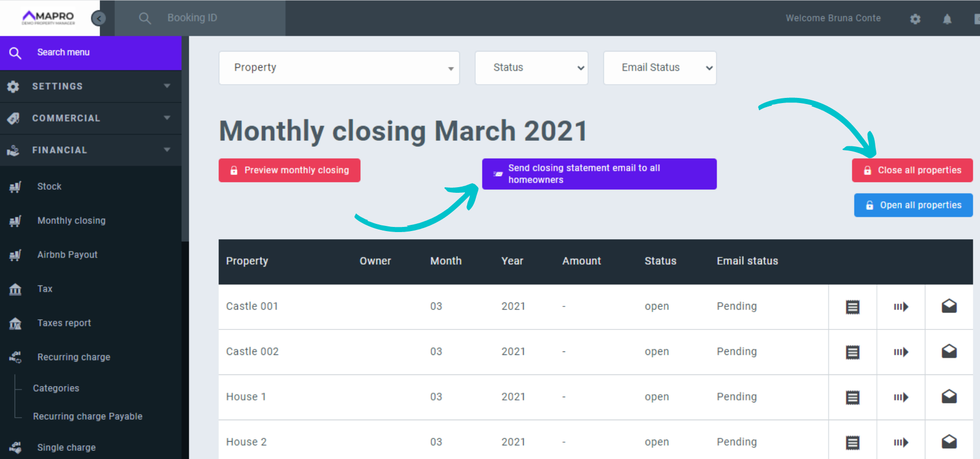Open the Email Status dropdown
This screenshot has width=980, height=459.
(x=659, y=68)
